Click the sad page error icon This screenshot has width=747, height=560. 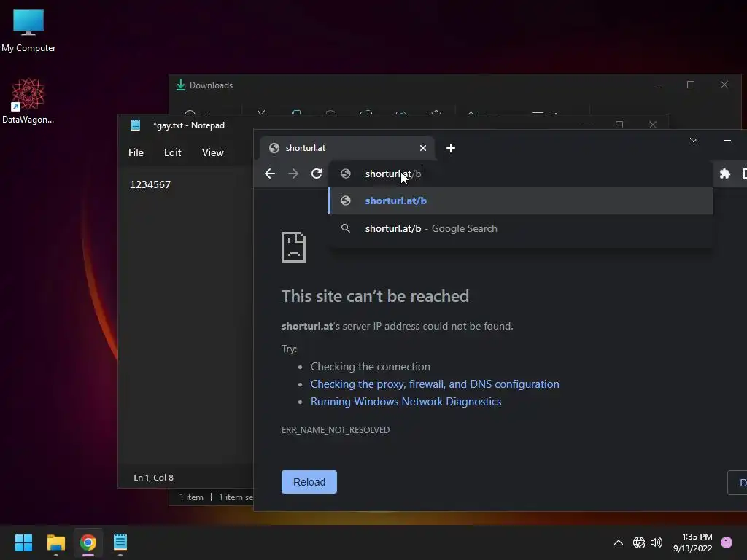click(293, 247)
